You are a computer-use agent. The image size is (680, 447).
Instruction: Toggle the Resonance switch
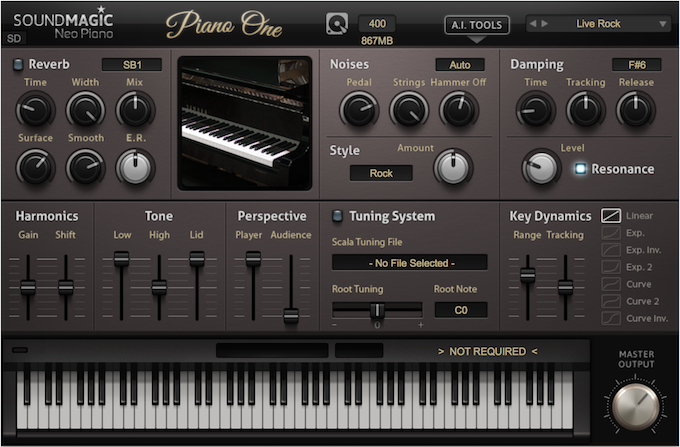pos(580,169)
